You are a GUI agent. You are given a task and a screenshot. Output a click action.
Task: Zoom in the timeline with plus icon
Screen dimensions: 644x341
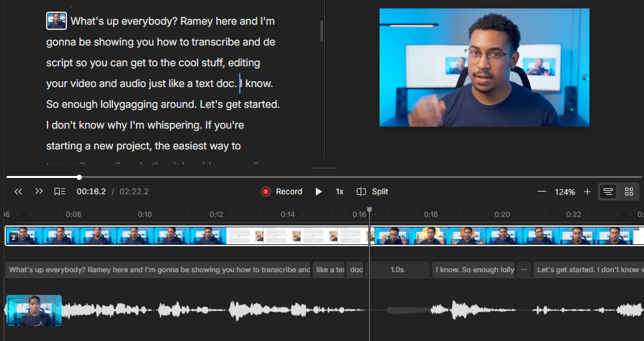tap(587, 192)
